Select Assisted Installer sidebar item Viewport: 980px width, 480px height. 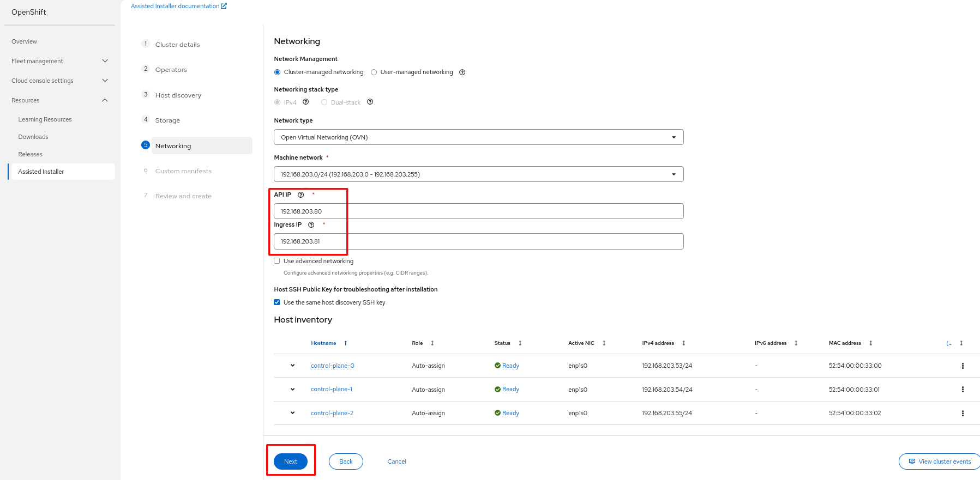pyautogui.click(x=62, y=172)
